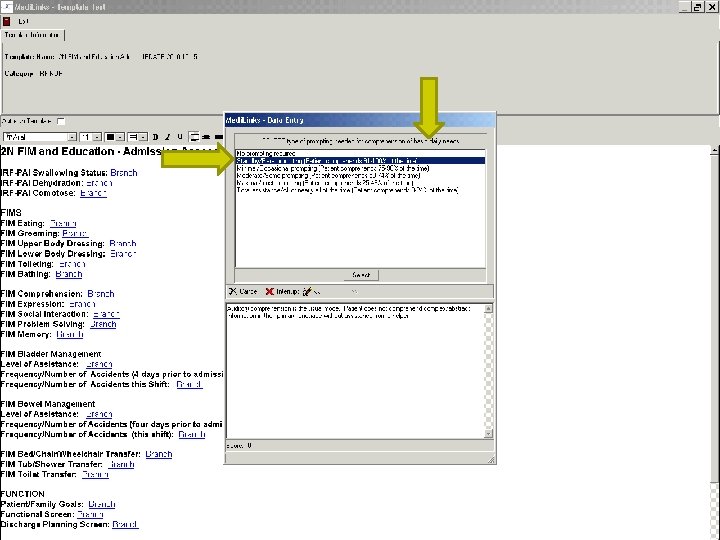Select the highlighted Standby prompting option
The image size is (720, 540).
point(360,161)
